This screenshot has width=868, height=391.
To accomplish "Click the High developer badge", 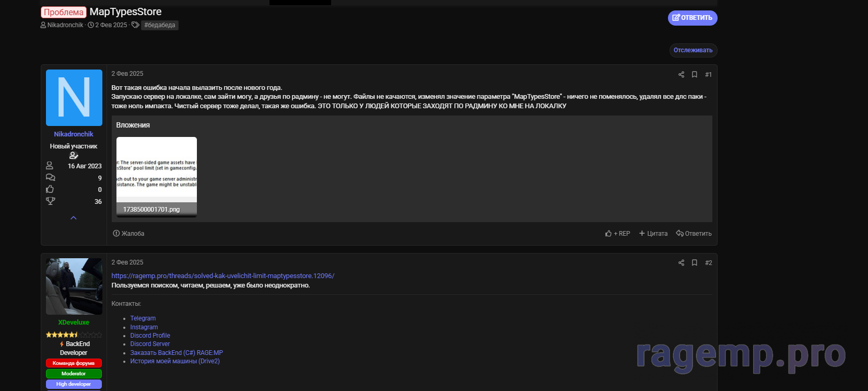I will [x=74, y=384].
